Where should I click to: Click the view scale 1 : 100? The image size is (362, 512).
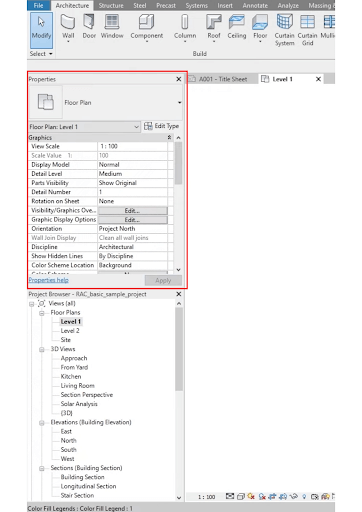pos(206,497)
